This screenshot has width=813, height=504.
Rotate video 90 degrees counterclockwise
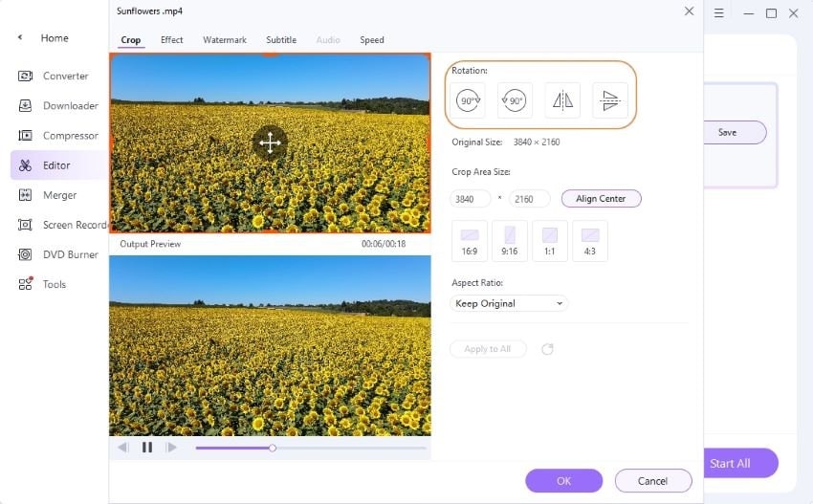(515, 100)
